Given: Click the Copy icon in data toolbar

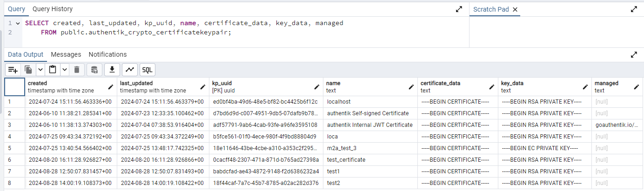Looking at the screenshot, I should 28,70.
